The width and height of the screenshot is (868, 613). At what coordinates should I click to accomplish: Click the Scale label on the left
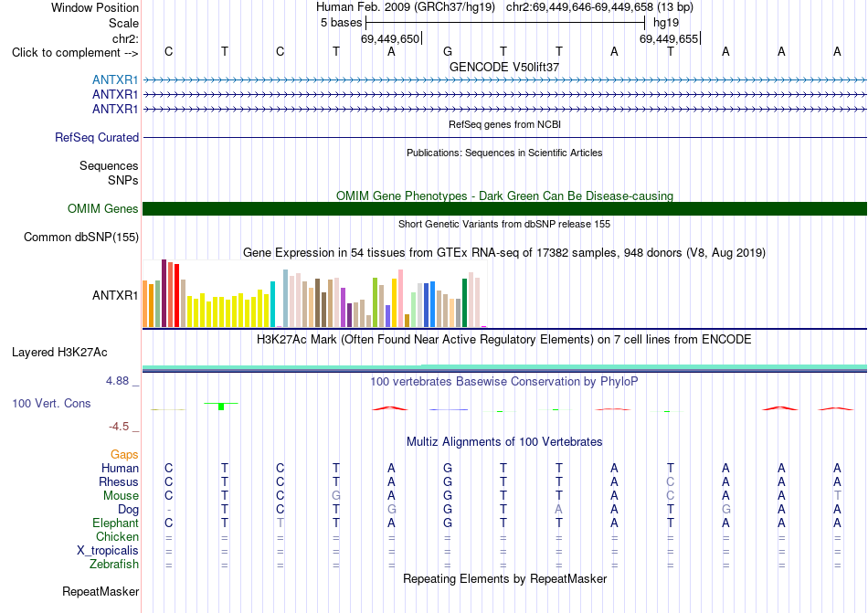[x=123, y=23]
